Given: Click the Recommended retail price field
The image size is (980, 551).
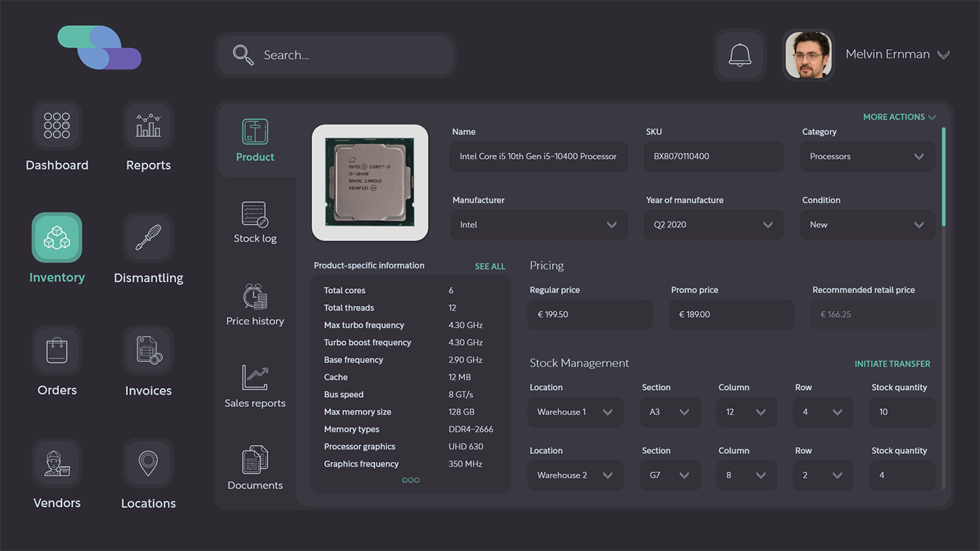Looking at the screenshot, I should coord(872,315).
